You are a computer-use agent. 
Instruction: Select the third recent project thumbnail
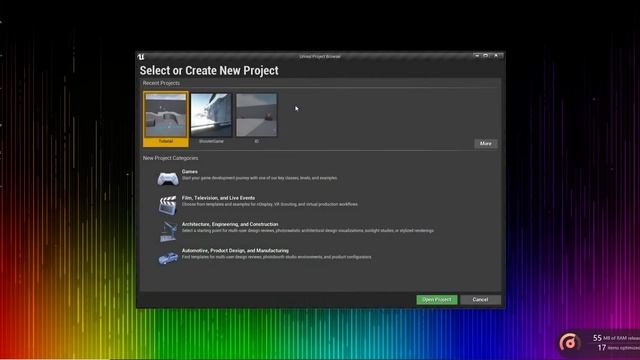coord(256,115)
